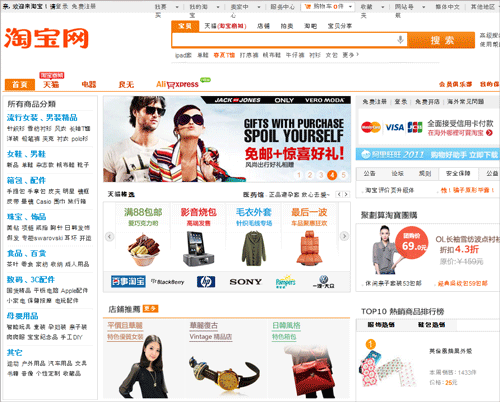Select banner slide number 5
Screen dimensions: 500x402
pos(343,175)
